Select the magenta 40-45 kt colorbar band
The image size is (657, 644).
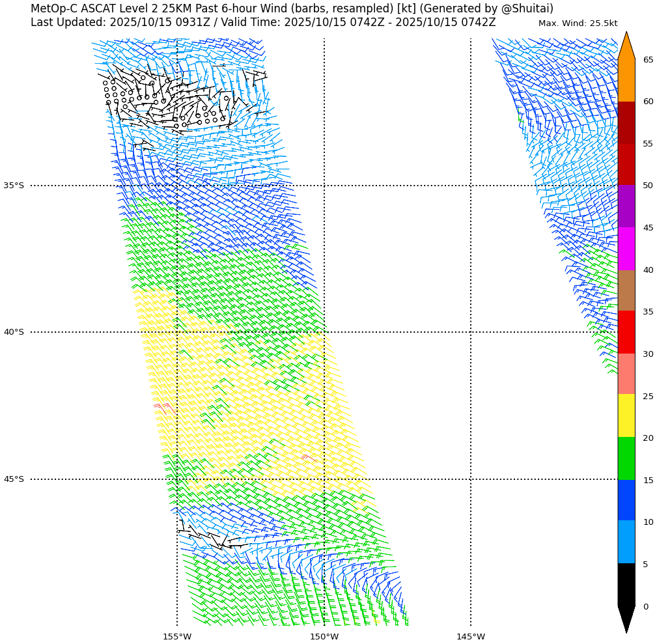[x=626, y=249]
